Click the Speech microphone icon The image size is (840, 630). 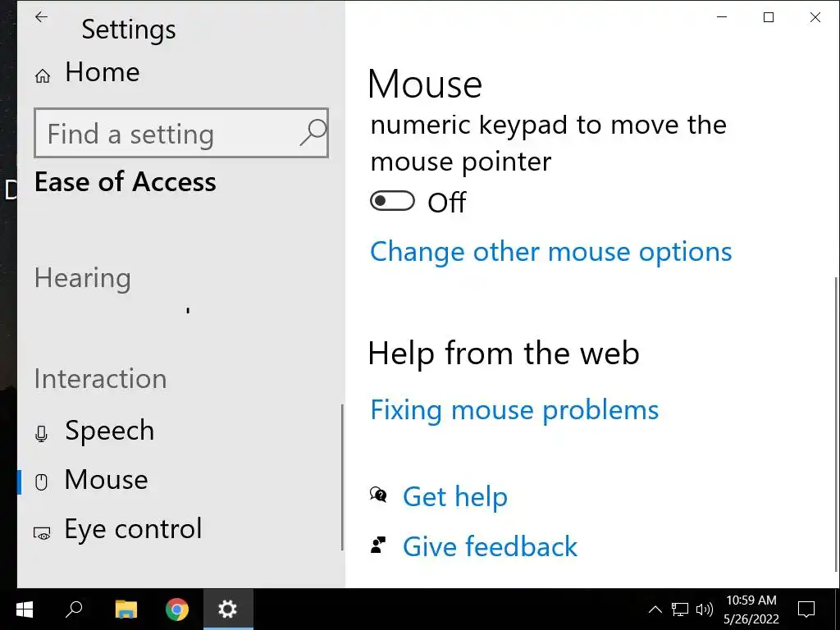tap(42, 433)
